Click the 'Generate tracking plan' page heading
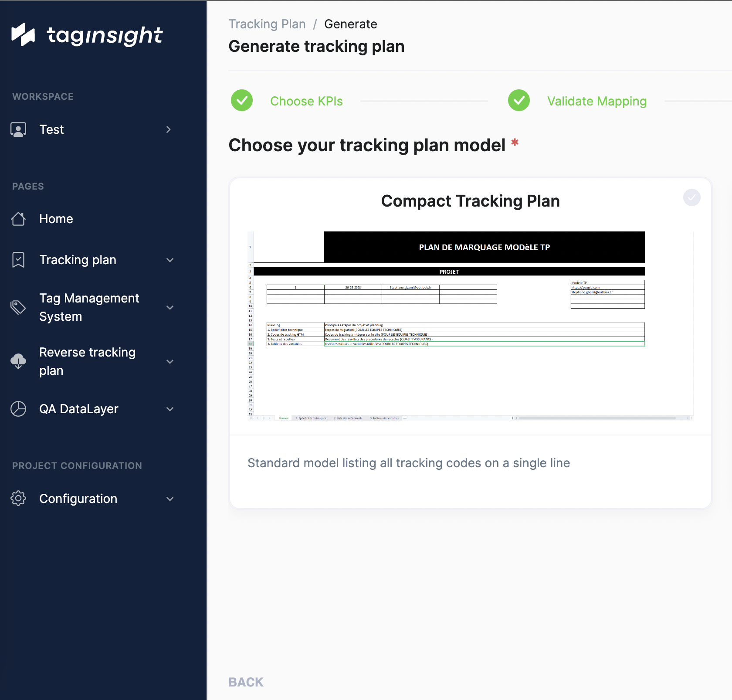 tap(317, 46)
